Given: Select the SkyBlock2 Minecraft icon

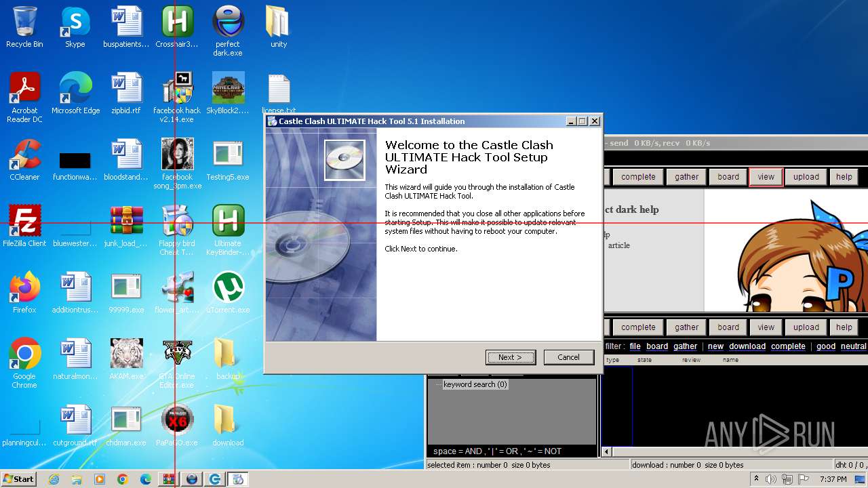Looking at the screenshot, I should pyautogui.click(x=228, y=94).
